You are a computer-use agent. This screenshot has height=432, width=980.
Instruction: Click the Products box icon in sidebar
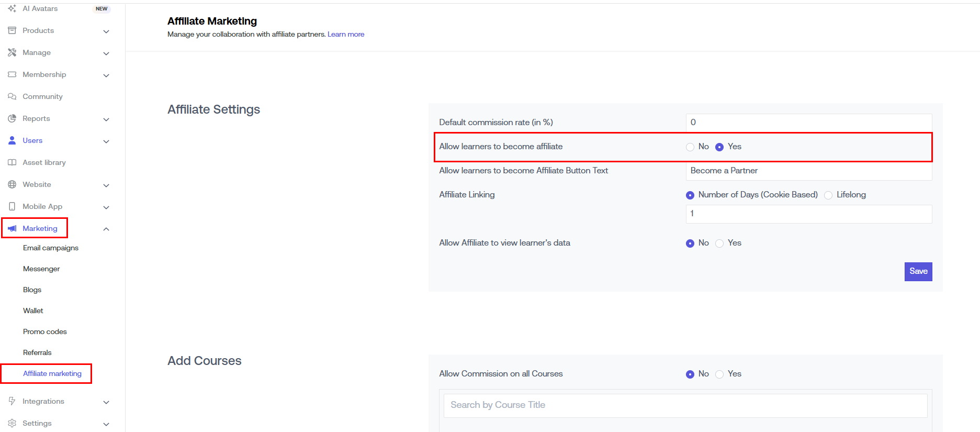click(12, 30)
